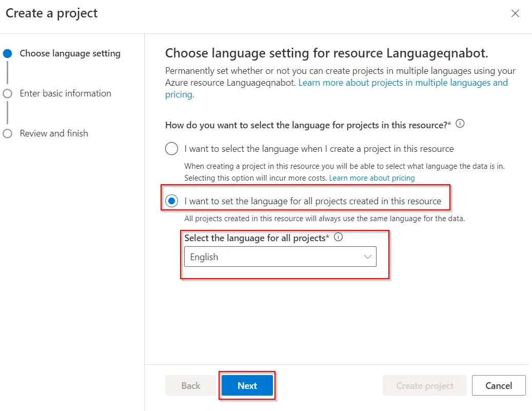The image size is (532, 411).
Task: Open Learn more about pricing link
Action: (x=372, y=178)
